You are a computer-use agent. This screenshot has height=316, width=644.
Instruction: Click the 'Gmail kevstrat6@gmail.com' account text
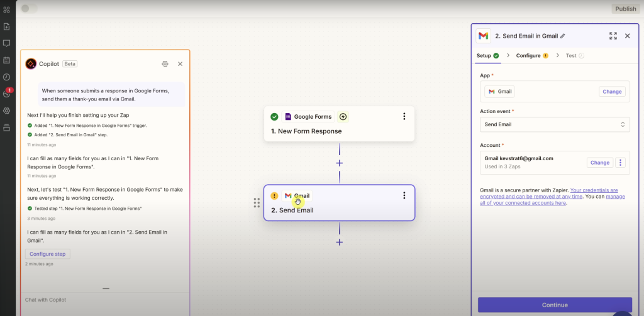coord(518,158)
